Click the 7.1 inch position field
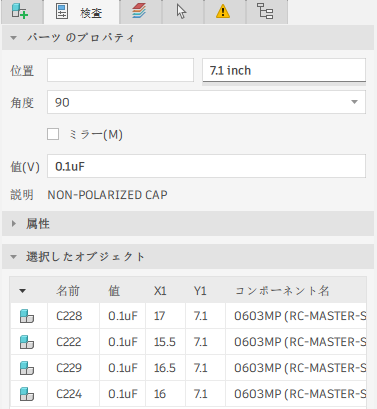The height and width of the screenshot is (409, 377). [284, 70]
